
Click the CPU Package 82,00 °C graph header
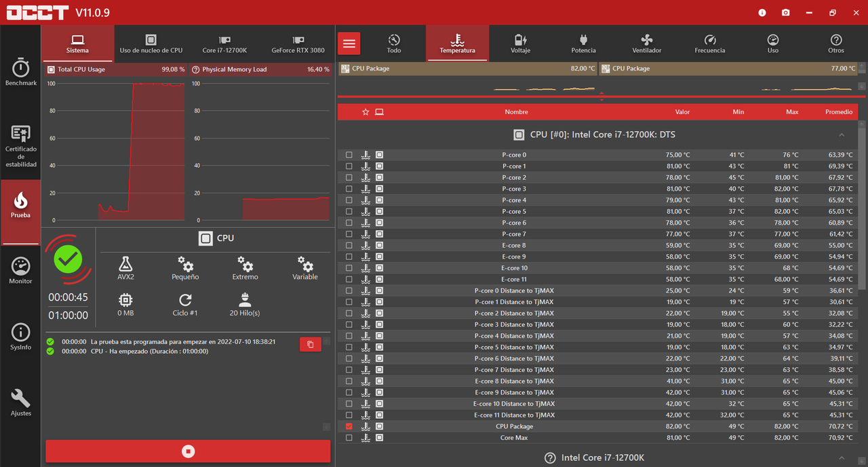[x=468, y=69]
